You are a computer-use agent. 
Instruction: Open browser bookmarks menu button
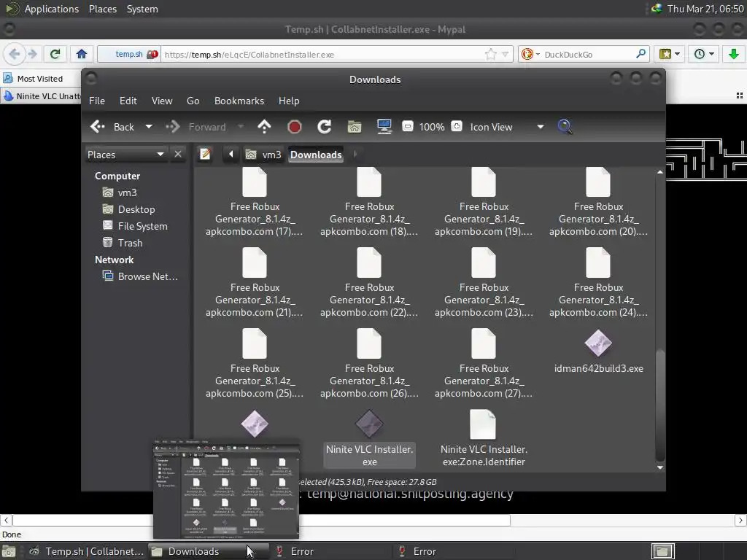(x=669, y=54)
